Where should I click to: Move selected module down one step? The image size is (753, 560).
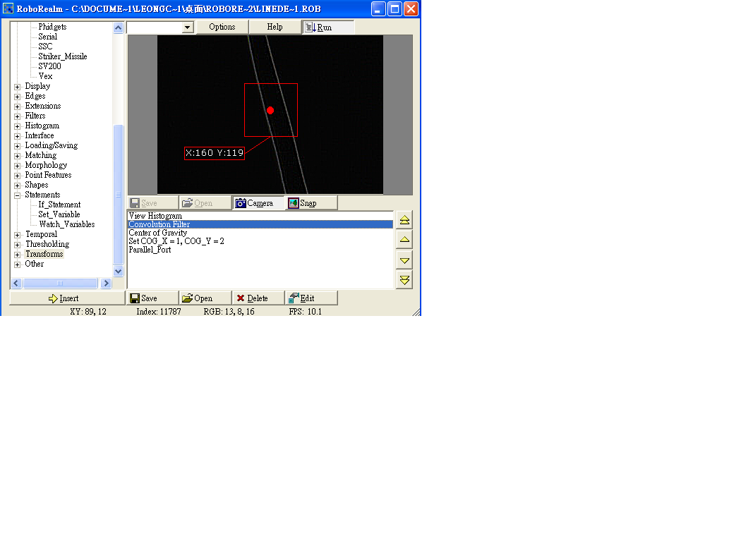[x=404, y=260]
